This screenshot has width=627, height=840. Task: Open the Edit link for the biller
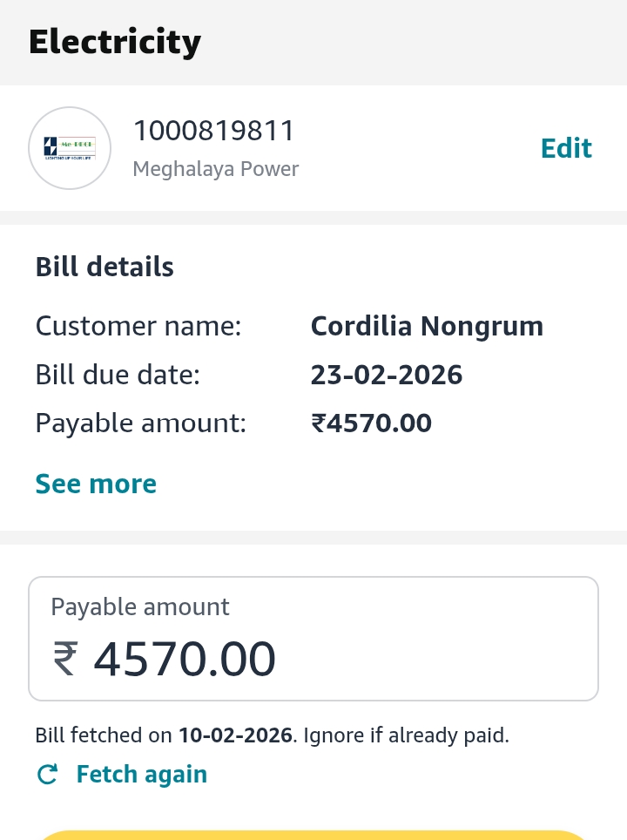[x=566, y=148]
